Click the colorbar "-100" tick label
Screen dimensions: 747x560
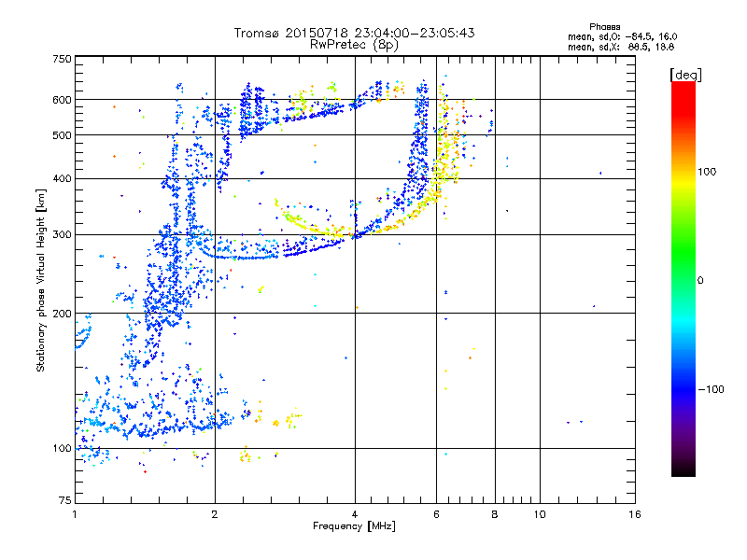[x=711, y=389]
